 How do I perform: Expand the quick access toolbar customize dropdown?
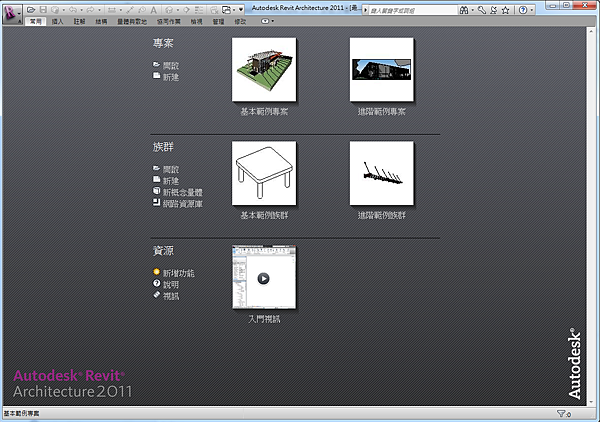click(x=242, y=9)
